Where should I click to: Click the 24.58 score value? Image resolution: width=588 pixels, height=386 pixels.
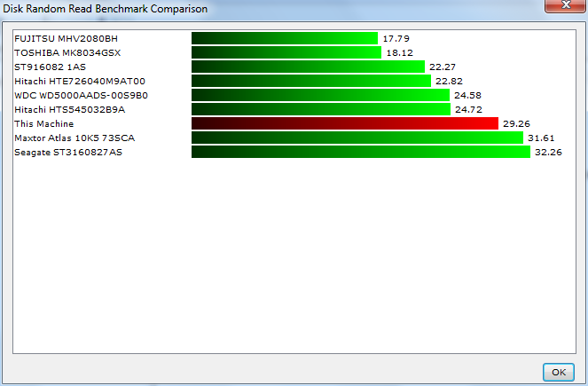[x=467, y=96]
